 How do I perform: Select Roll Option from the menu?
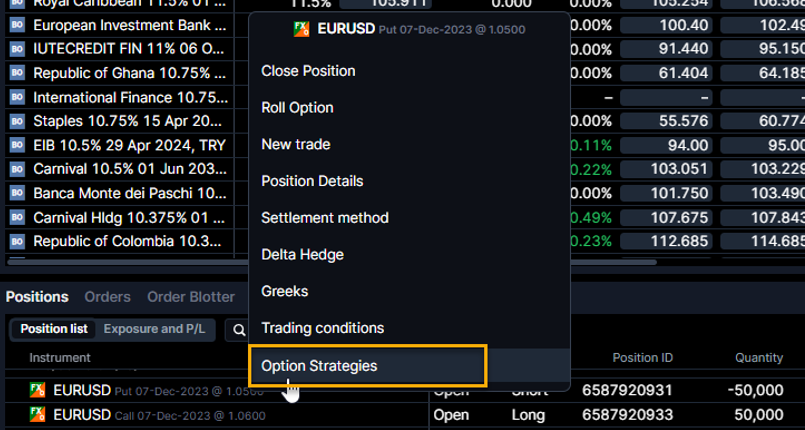297,108
